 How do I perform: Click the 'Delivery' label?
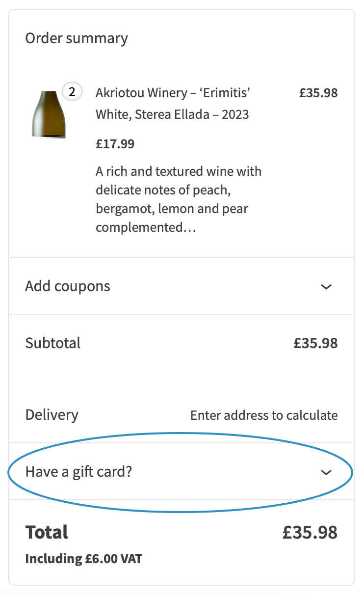coord(52,415)
